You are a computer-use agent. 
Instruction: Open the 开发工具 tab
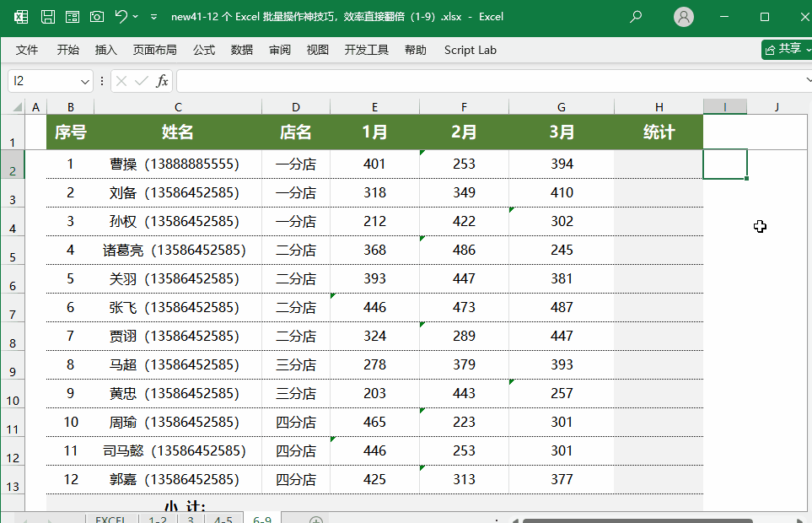[367, 50]
